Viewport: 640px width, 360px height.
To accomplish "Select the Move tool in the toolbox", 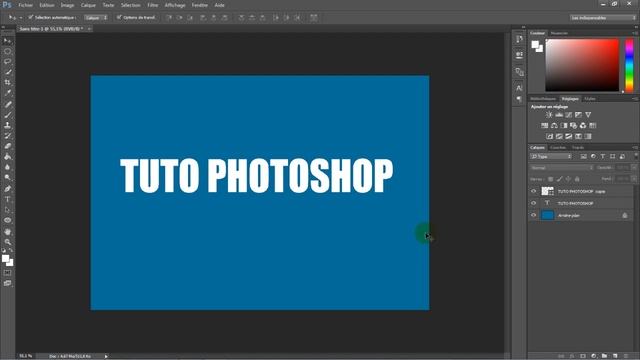I will click(7, 41).
